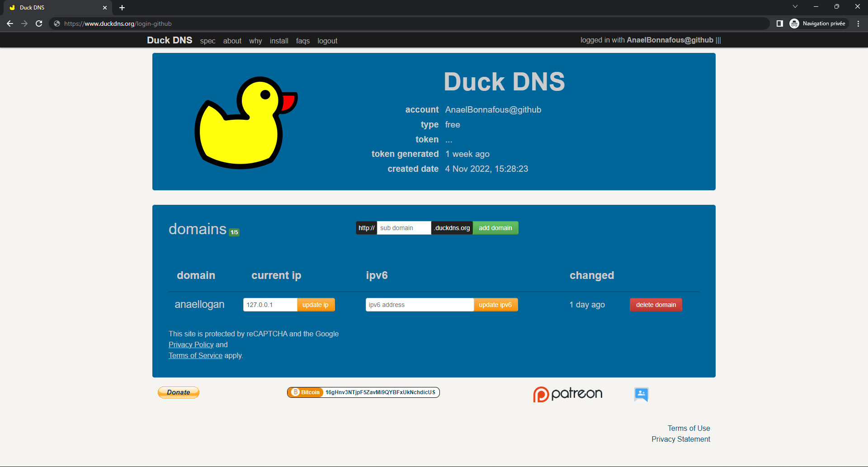Image resolution: width=868 pixels, height=467 pixels.
Task: Click the '1 day ago' changed value
Action: pyautogui.click(x=587, y=305)
